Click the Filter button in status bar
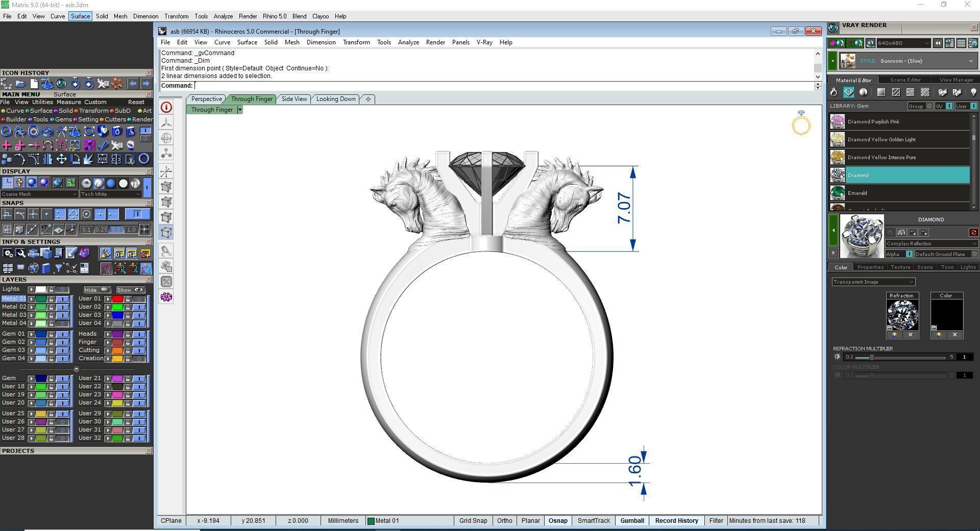Screen dimensions: 980x531 (x=716, y=521)
